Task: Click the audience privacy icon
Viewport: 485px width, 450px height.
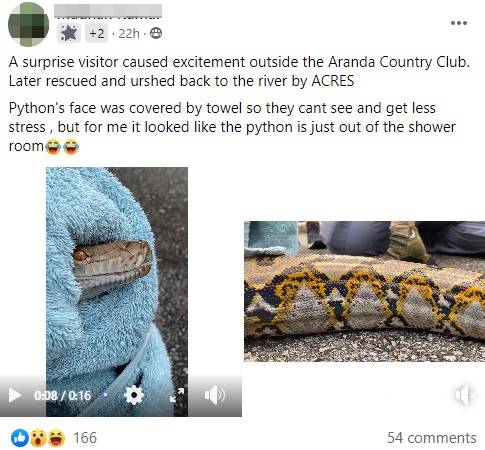Action: 156,33
